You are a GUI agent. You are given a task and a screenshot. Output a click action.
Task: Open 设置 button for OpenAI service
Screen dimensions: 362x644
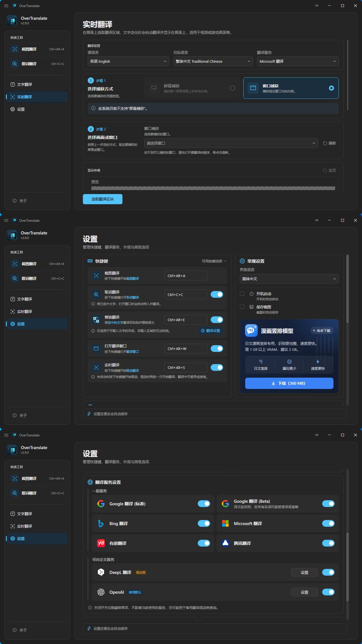coord(305,592)
